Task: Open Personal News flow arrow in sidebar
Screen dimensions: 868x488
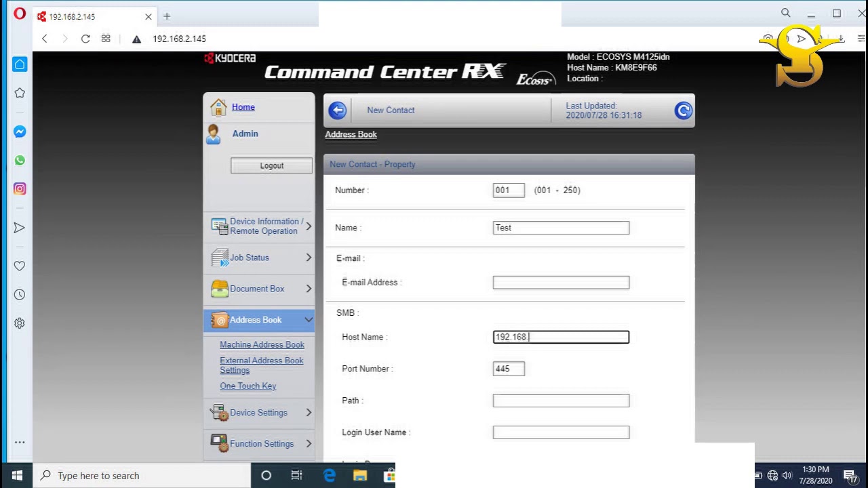Action: click(x=20, y=228)
